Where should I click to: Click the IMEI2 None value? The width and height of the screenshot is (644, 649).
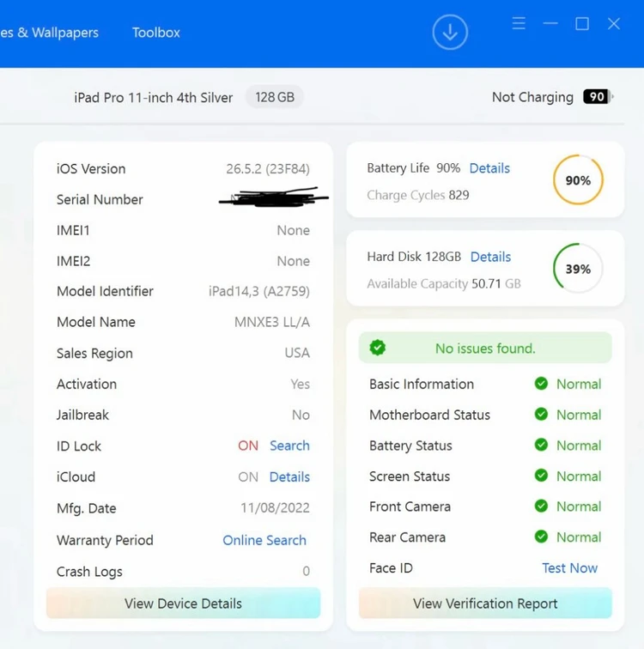(293, 261)
